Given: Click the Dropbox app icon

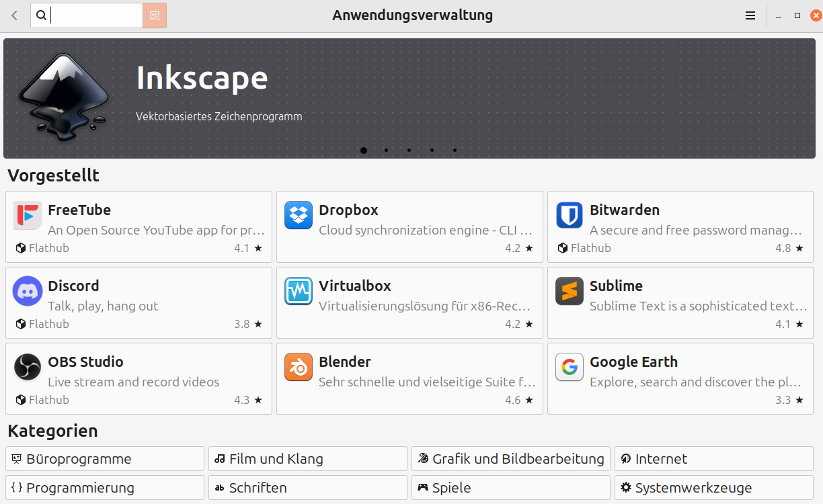Looking at the screenshot, I should pyautogui.click(x=299, y=215).
